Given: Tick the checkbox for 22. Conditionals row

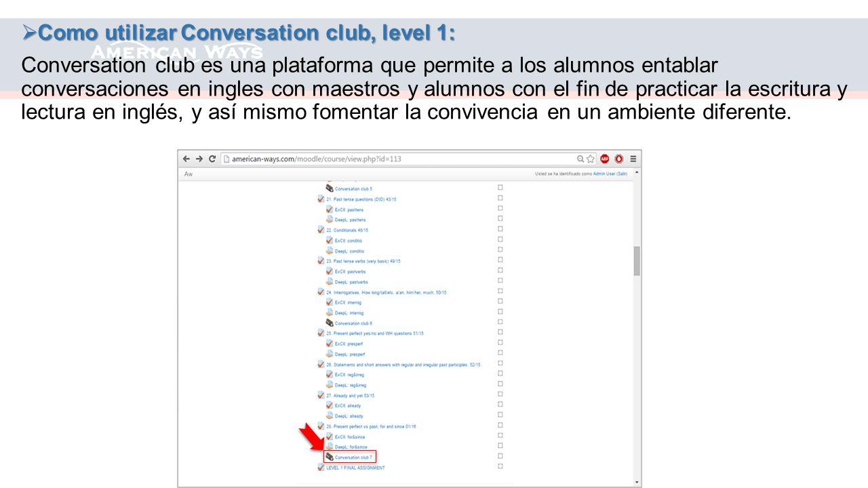Looking at the screenshot, I should 500,228.
